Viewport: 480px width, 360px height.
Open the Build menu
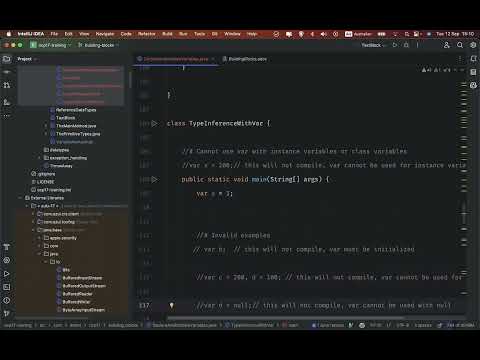click(x=167, y=34)
